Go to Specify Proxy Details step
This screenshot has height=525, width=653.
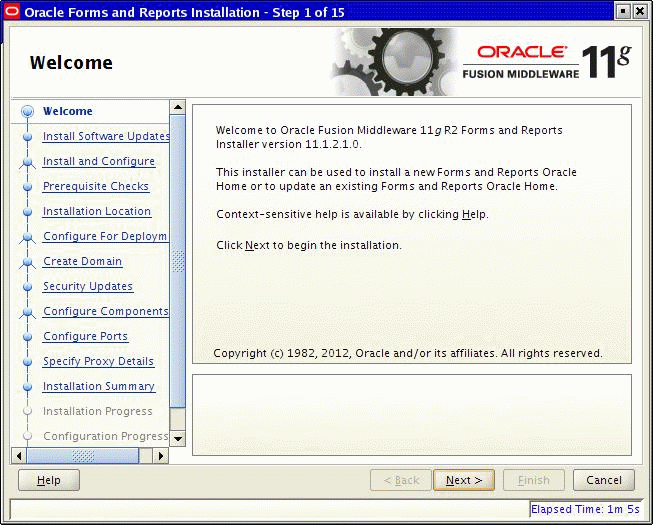click(98, 361)
